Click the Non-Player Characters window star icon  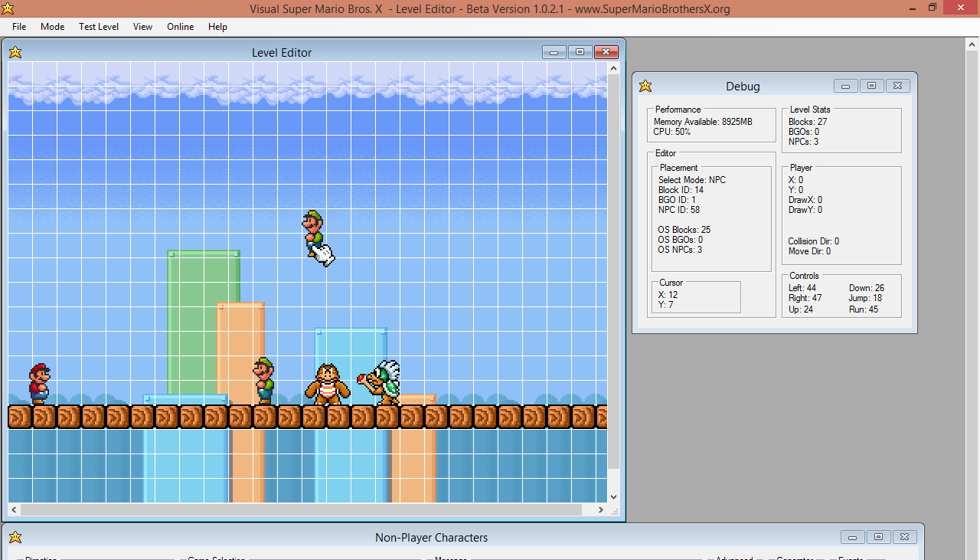coord(15,537)
